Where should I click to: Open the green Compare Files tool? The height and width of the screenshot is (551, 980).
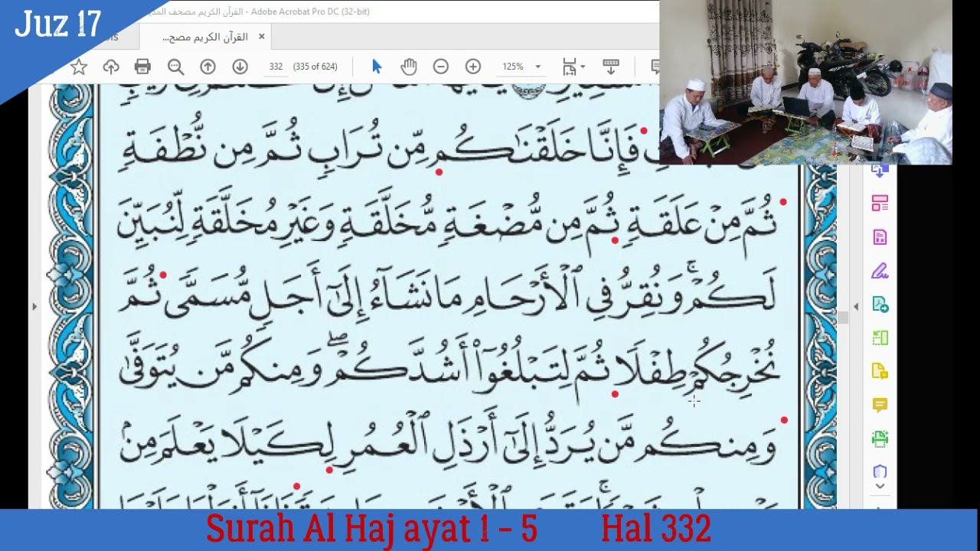pos(880,337)
